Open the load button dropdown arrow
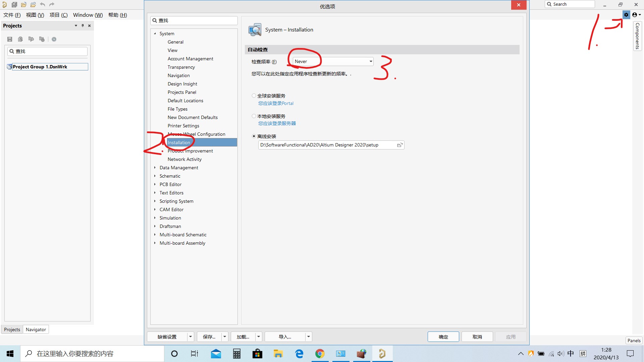The image size is (644, 362). coord(259,337)
